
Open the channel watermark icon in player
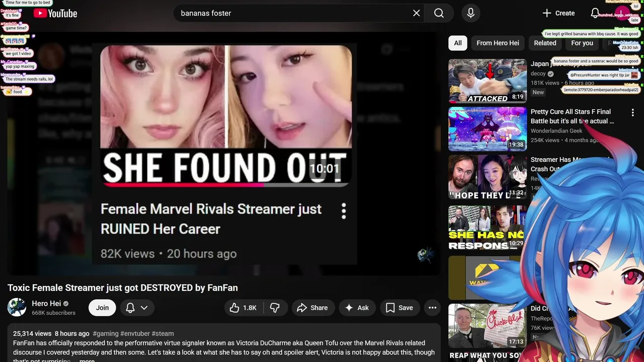point(426,255)
